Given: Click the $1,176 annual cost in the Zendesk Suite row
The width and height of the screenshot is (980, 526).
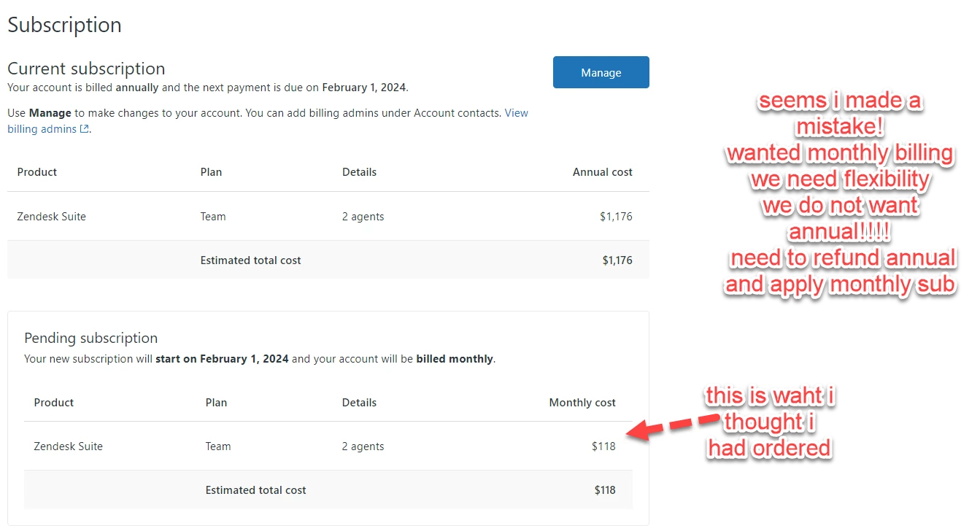Looking at the screenshot, I should click(x=617, y=217).
